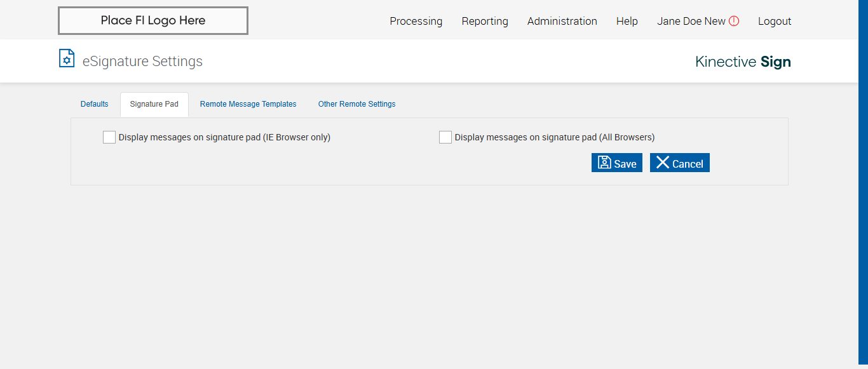Open the Other Remote Settings tab
This screenshot has height=369, width=868.
click(356, 104)
